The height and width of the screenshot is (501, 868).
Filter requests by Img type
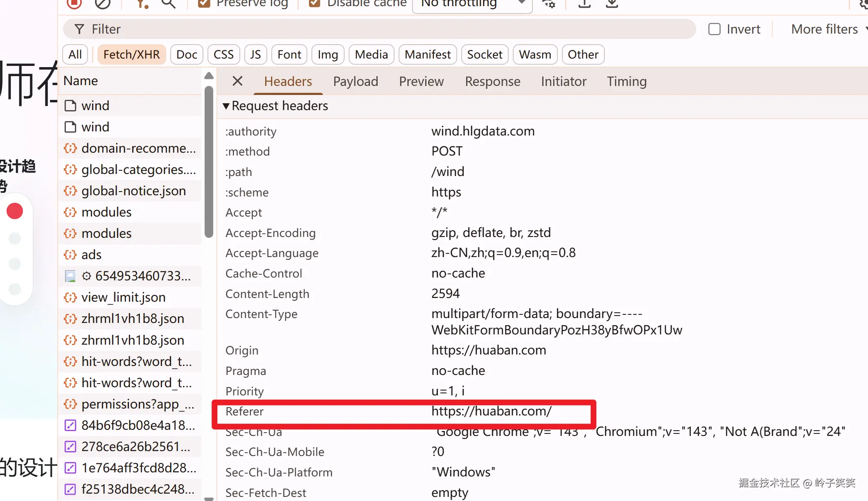327,54
